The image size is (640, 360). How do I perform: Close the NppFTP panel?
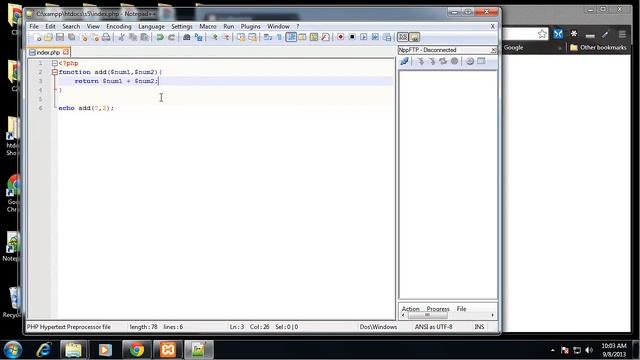(x=493, y=50)
